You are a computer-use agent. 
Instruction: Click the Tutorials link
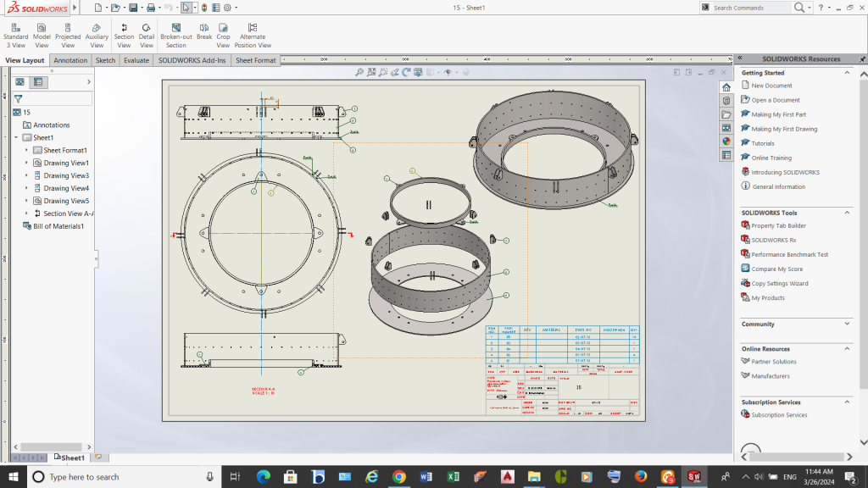coord(763,143)
